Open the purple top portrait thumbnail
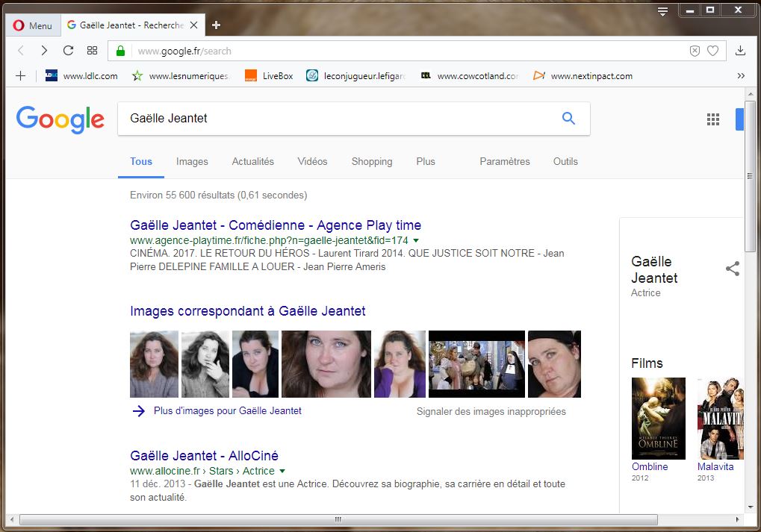Image resolution: width=761 pixels, height=532 pixels. (x=400, y=364)
